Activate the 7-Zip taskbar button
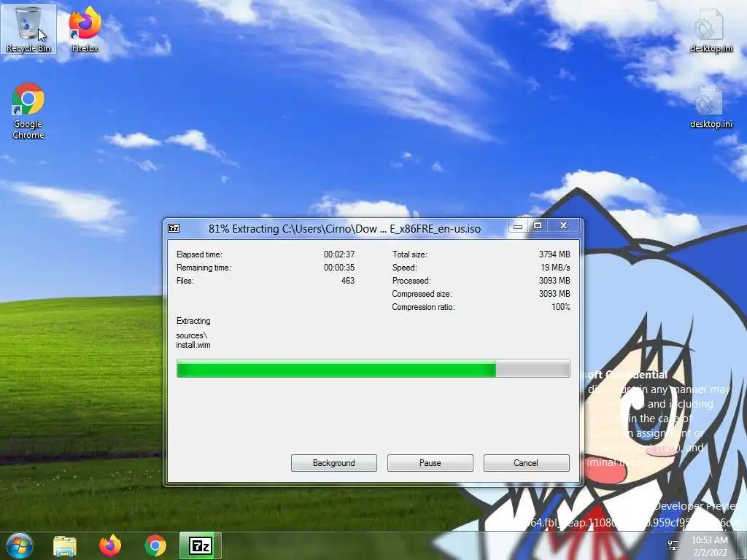The width and height of the screenshot is (747, 560). [200, 545]
